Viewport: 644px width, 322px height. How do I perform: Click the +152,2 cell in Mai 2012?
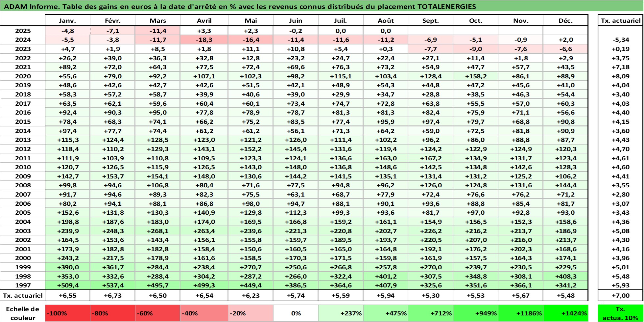tap(251, 149)
